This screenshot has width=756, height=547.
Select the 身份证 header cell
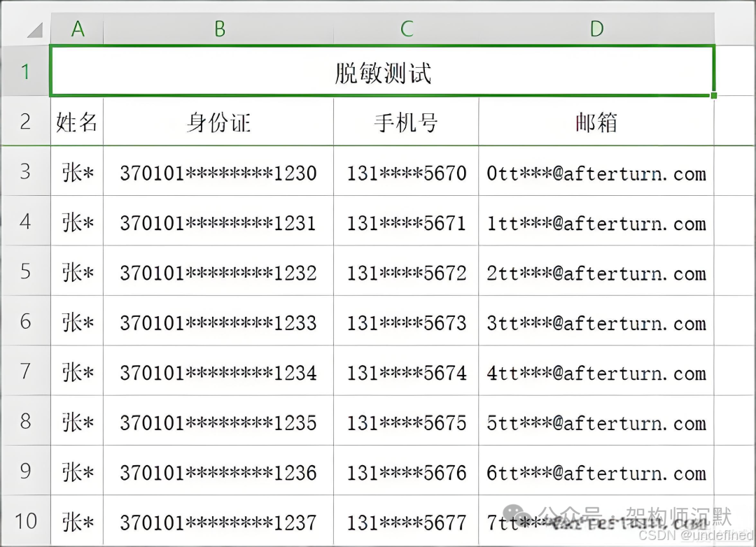(x=218, y=122)
